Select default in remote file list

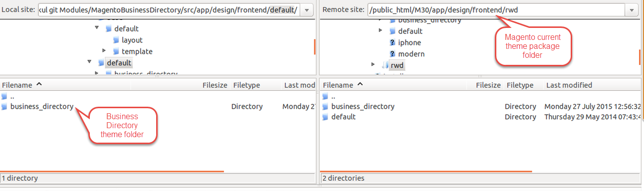(x=343, y=117)
